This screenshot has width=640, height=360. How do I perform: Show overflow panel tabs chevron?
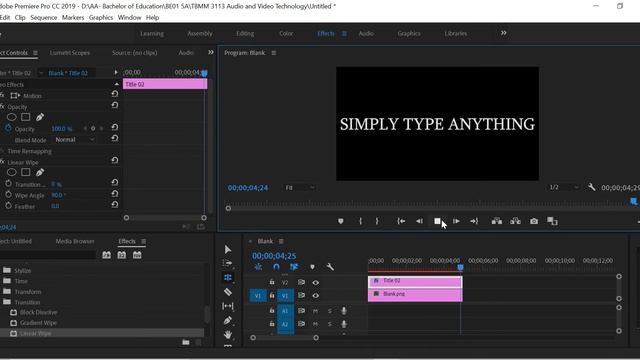211,52
